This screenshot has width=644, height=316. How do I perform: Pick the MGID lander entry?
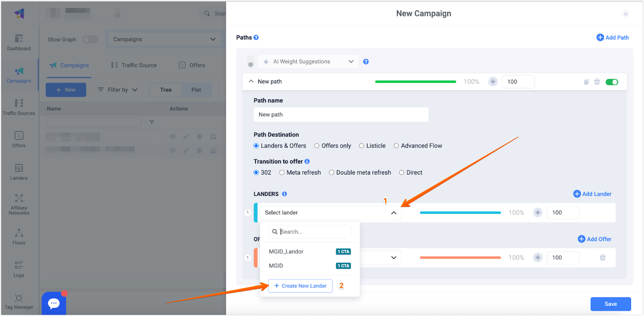coord(276,266)
